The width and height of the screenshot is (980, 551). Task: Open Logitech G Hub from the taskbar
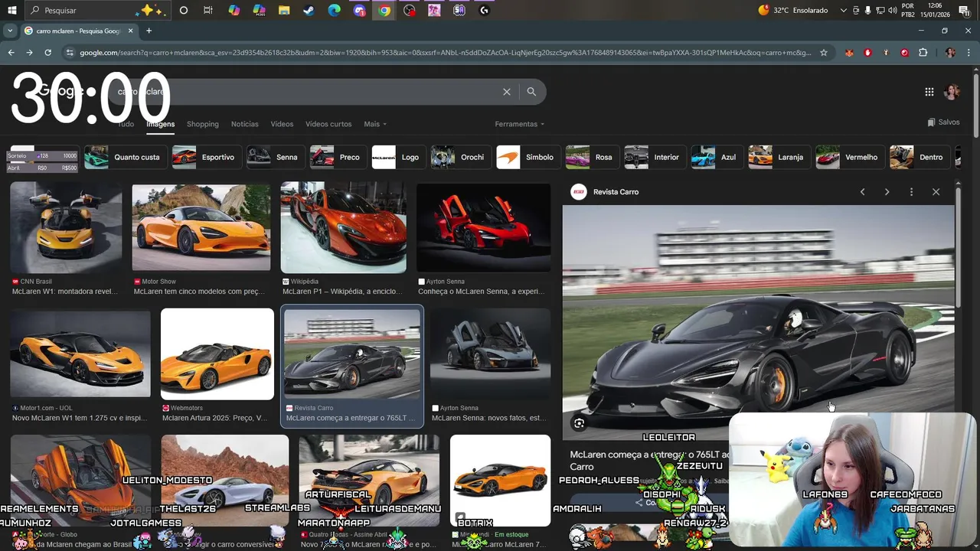(484, 11)
